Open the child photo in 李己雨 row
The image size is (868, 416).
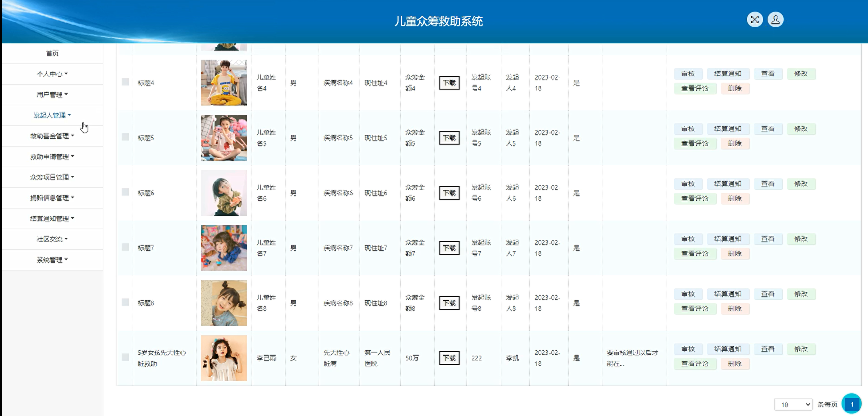click(x=224, y=358)
